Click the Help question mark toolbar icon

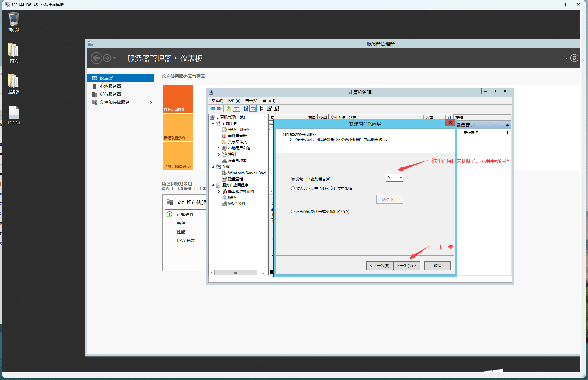(245, 108)
